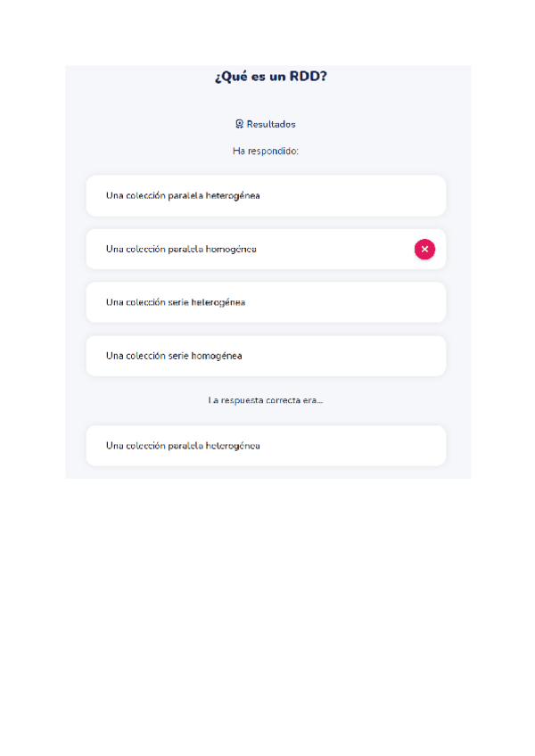The height and width of the screenshot is (756, 535).
Task: Click "heterogénea" in the bottom correct answer
Action: [x=233, y=446]
